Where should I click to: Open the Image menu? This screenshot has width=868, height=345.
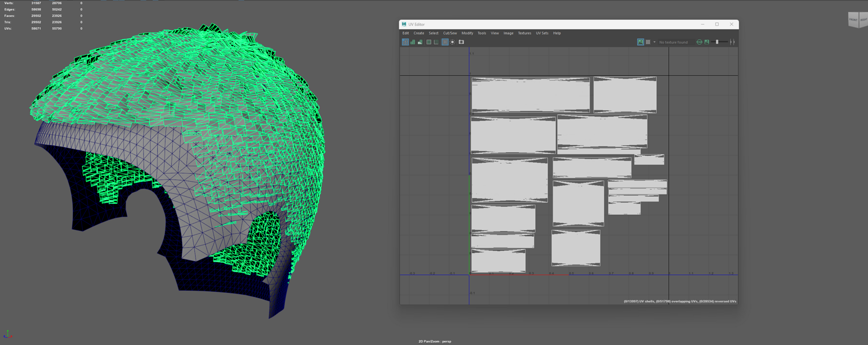click(508, 33)
